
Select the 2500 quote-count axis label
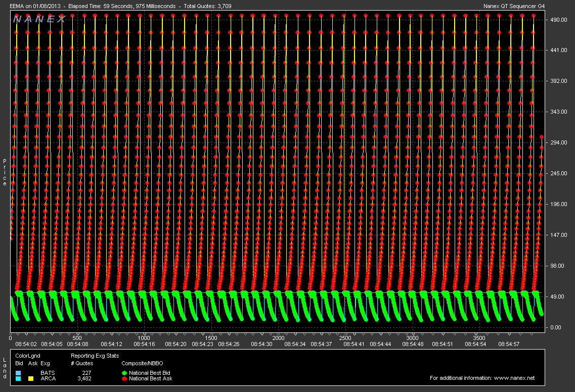tap(345, 338)
